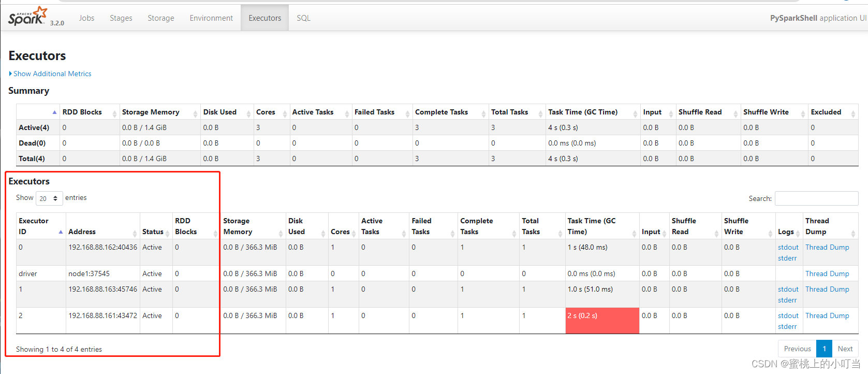
Task: Expand Show Additional Metrics
Action: coord(50,74)
